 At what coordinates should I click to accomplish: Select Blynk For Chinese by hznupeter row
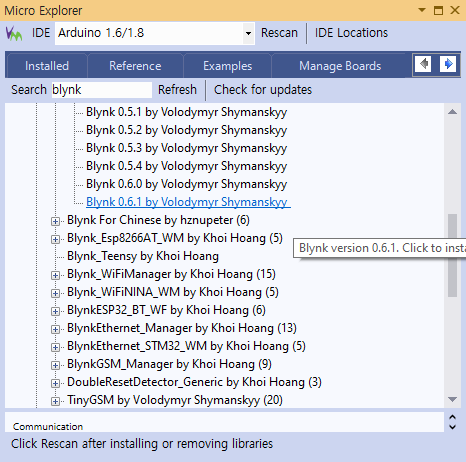(158, 220)
